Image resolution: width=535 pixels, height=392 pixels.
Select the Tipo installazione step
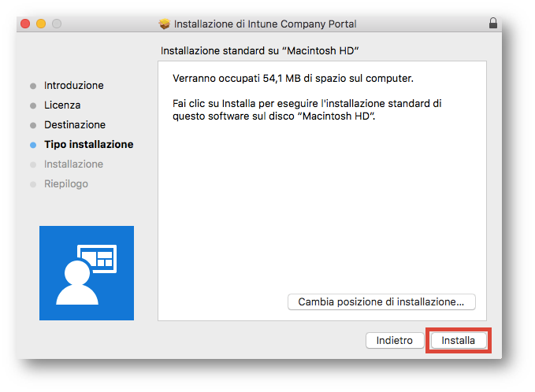89,145
